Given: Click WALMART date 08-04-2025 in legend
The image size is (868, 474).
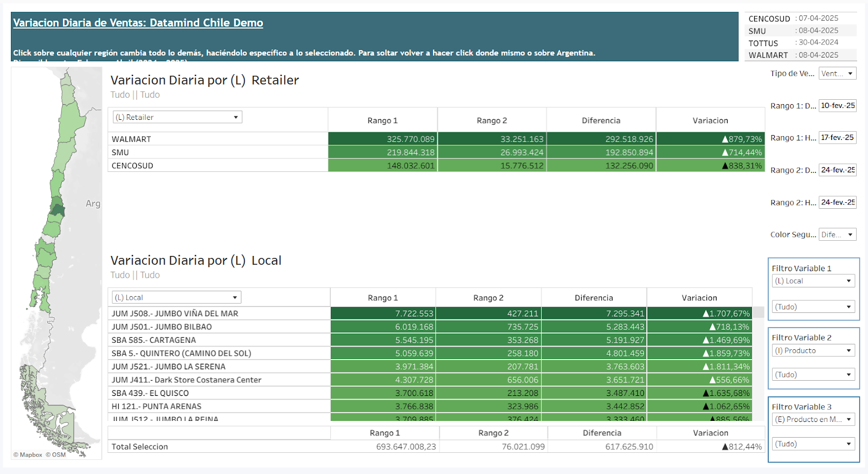Looking at the screenshot, I should click(x=818, y=55).
